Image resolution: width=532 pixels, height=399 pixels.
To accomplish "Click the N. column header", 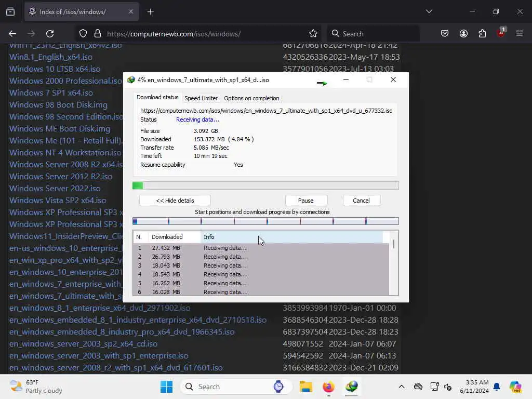I will pos(141,237).
